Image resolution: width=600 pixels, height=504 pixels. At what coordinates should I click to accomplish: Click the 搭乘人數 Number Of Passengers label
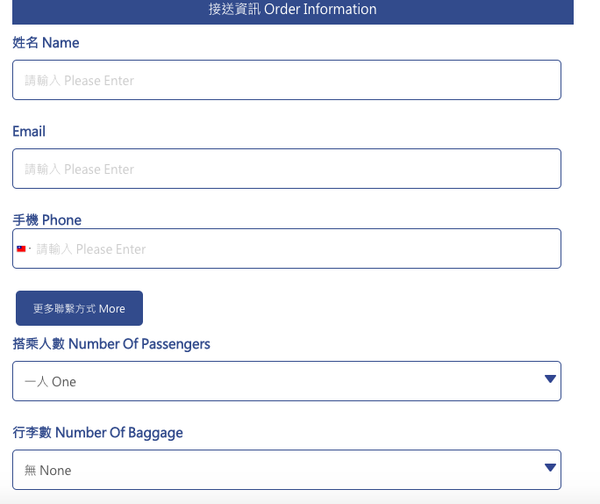[x=111, y=344]
